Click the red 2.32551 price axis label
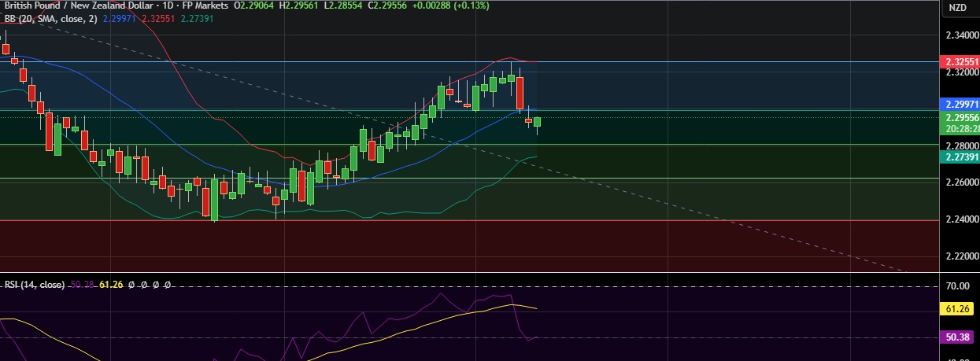 point(960,61)
